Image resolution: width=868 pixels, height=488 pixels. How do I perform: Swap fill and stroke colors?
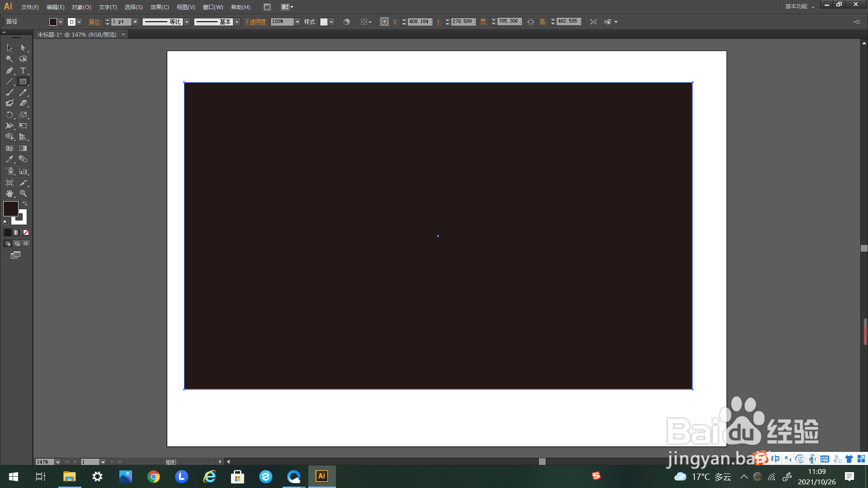[25, 204]
